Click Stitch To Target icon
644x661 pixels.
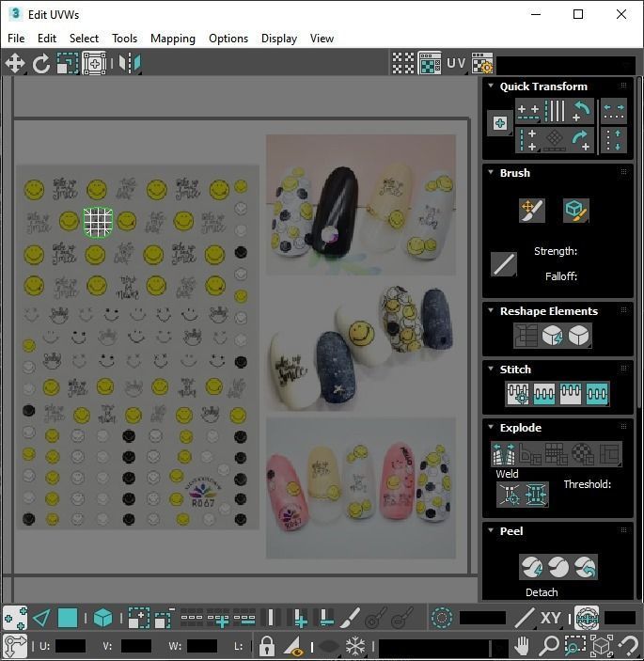(x=518, y=394)
